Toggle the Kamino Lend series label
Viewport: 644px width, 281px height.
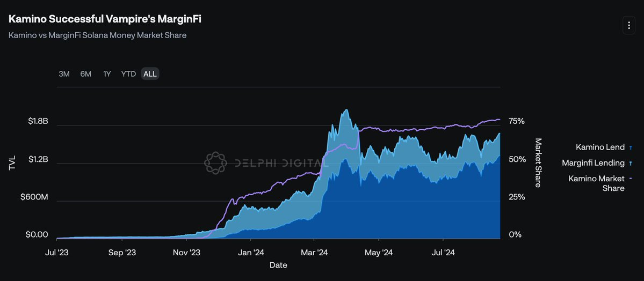600,147
